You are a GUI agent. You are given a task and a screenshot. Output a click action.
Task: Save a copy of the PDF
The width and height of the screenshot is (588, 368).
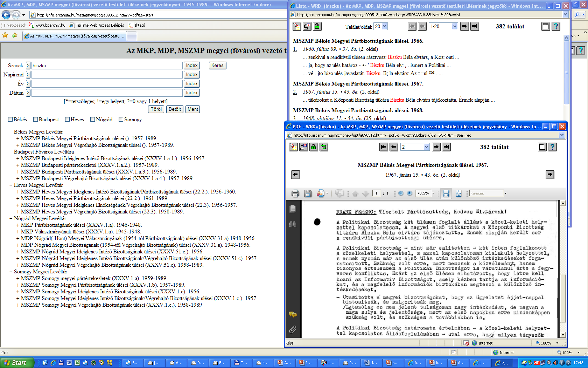click(x=308, y=193)
